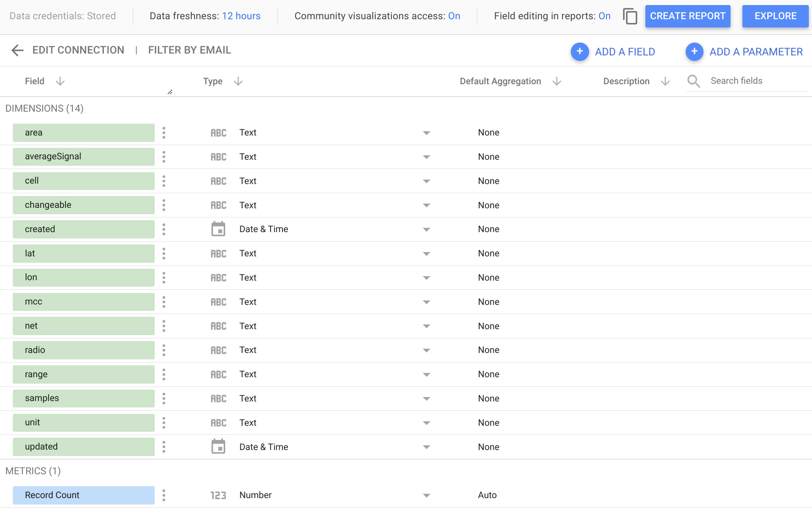812x510 pixels.
Task: Open three-dot menu for the created field
Action: click(164, 229)
